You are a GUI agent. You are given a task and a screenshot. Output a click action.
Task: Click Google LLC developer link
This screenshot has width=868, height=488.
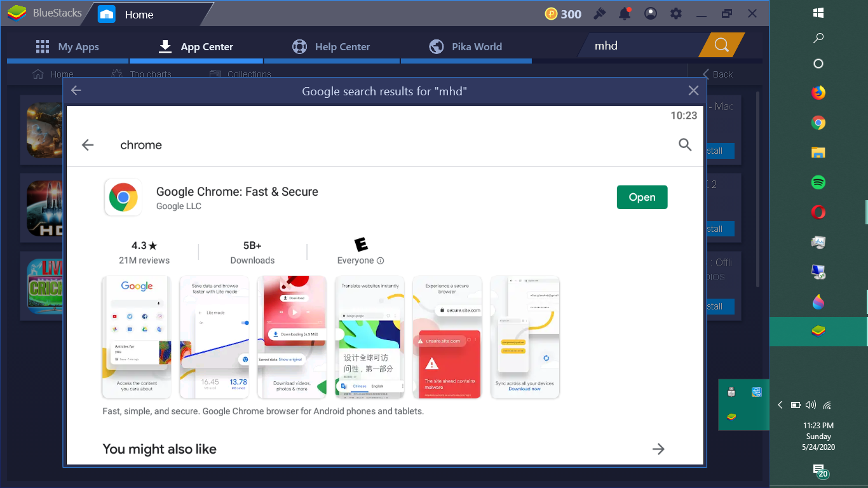179,207
